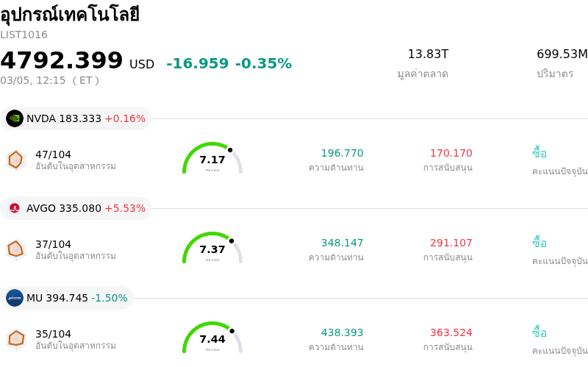Image resolution: width=588 pixels, height=367 pixels.
Task: Click the อุปกรณ์เทคโนโลยี sector heading
Action: coord(70,15)
